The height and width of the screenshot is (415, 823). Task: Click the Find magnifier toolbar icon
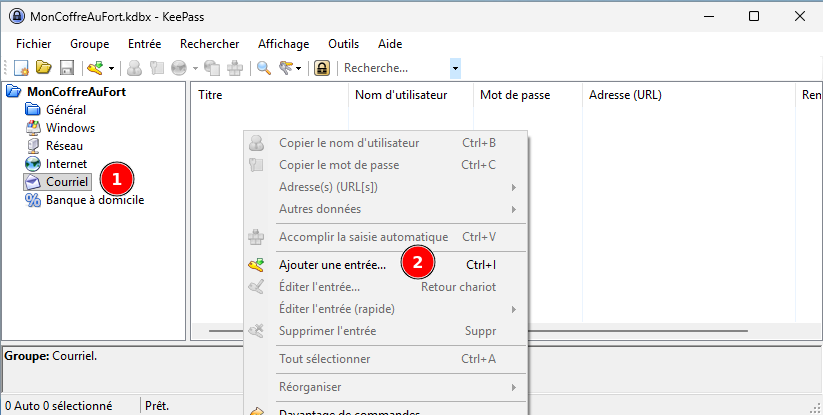264,68
